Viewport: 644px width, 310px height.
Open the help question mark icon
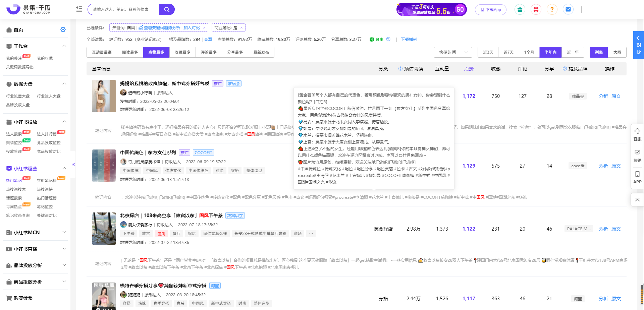pos(552,9)
